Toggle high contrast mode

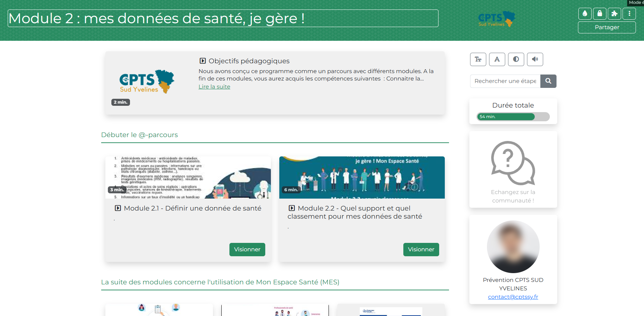point(516,59)
